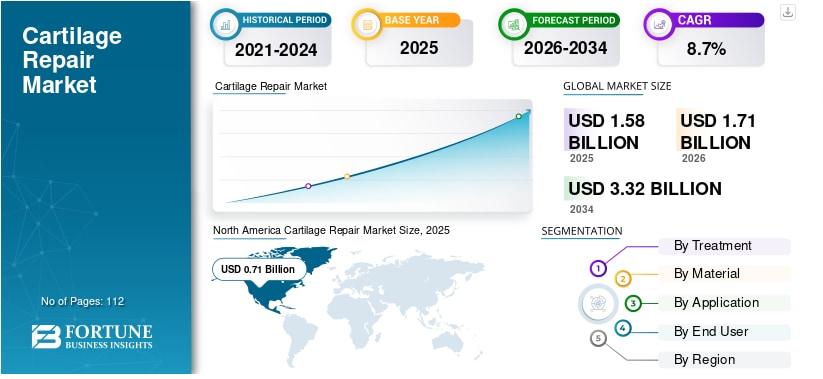Click the FORECAST PERIOD label pill
The image size is (823, 379).
(x=573, y=20)
